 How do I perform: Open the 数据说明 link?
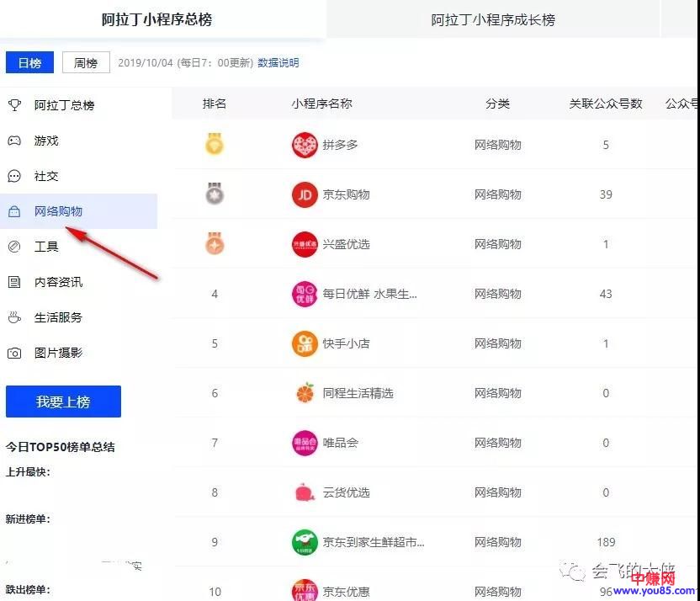(x=278, y=62)
